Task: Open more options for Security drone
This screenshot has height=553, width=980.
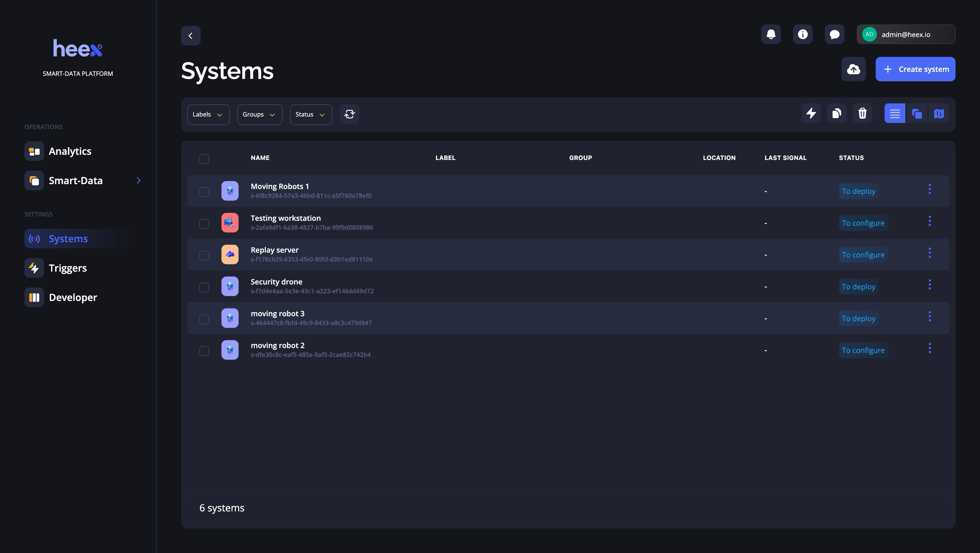Action: pos(930,285)
